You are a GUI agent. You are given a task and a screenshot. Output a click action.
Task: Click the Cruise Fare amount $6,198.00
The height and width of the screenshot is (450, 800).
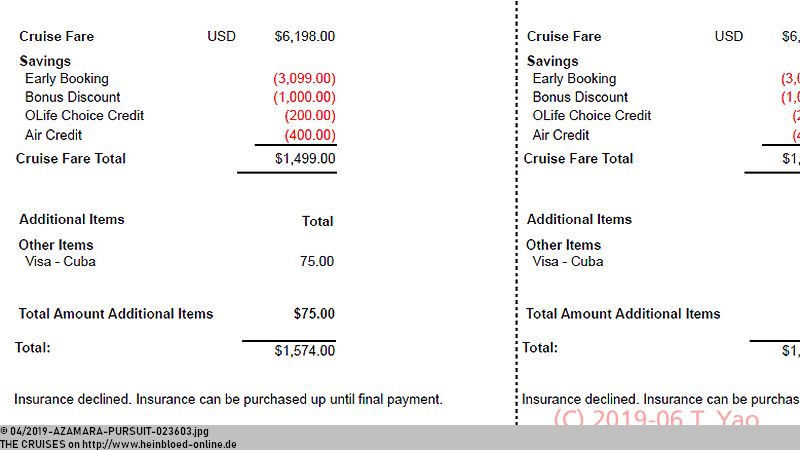pyautogui.click(x=305, y=37)
